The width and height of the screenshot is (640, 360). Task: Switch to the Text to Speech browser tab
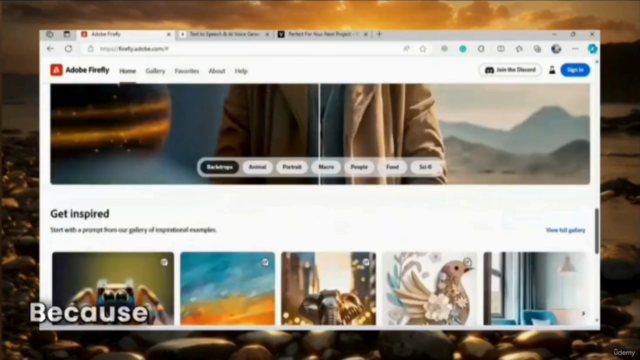click(x=225, y=34)
